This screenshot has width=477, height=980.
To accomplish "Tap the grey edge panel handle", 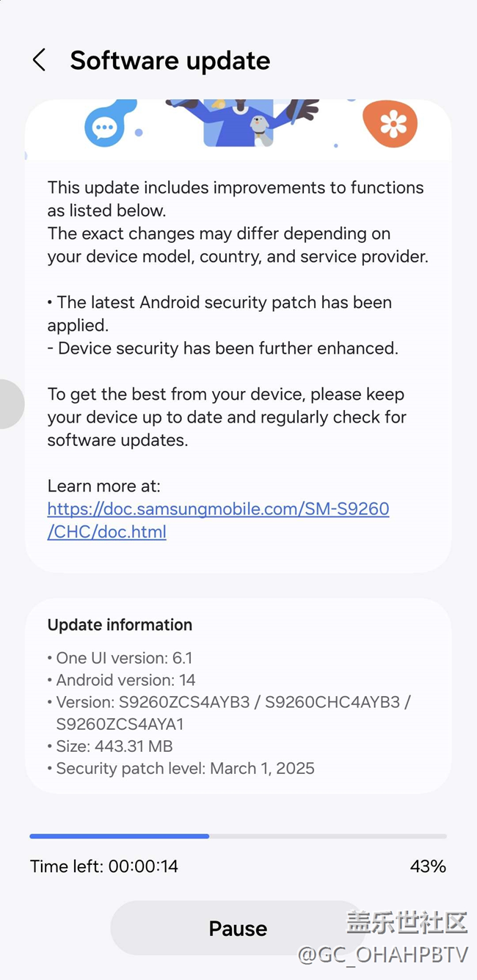I will [10, 404].
